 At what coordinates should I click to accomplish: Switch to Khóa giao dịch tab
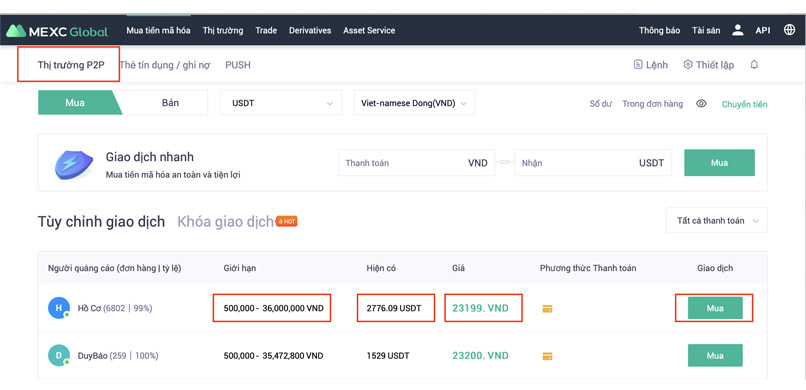click(x=225, y=221)
